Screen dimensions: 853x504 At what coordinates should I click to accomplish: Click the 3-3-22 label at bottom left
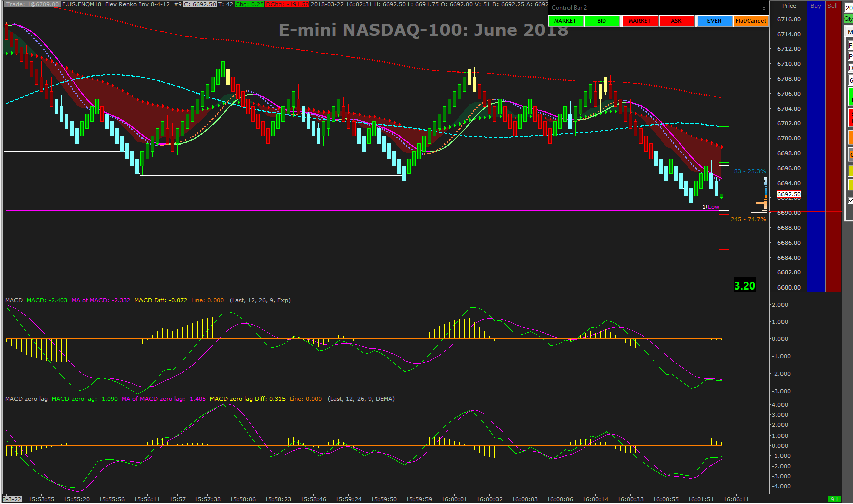coord(12,499)
